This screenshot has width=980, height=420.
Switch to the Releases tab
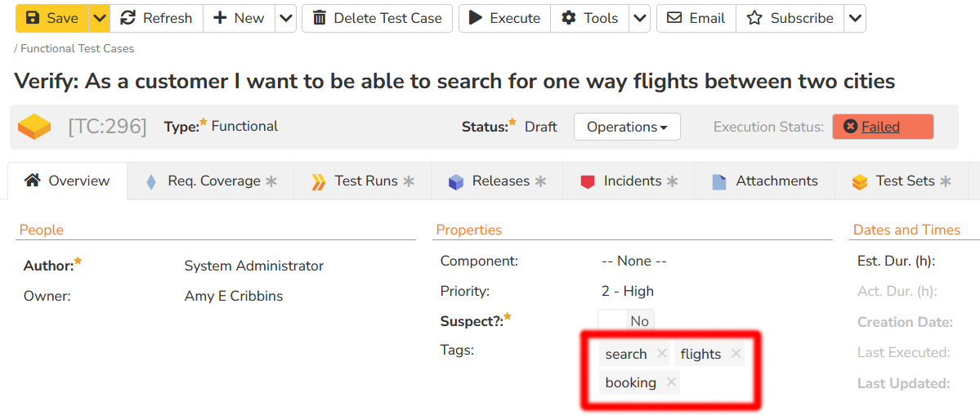[x=497, y=181]
